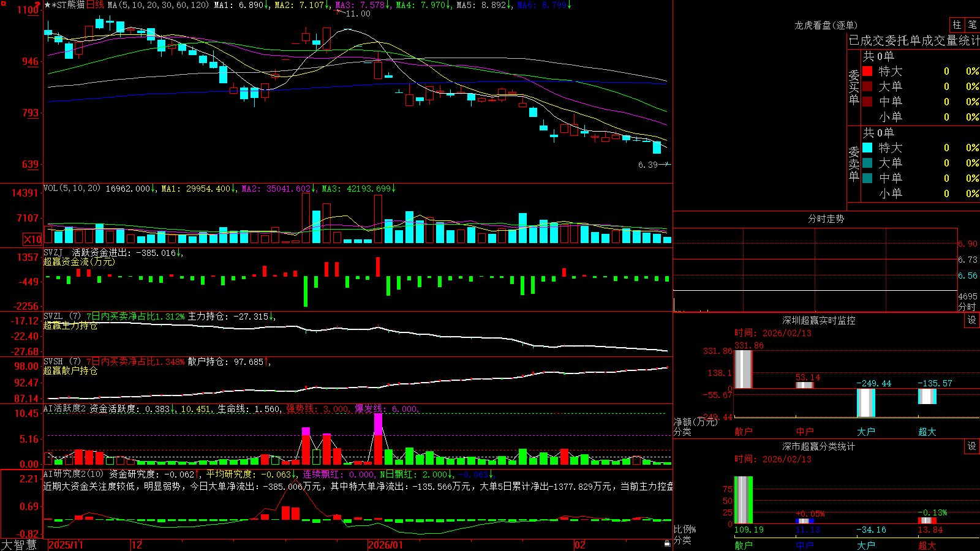Click the VOL(5,10,20) indicator label

(x=72, y=189)
